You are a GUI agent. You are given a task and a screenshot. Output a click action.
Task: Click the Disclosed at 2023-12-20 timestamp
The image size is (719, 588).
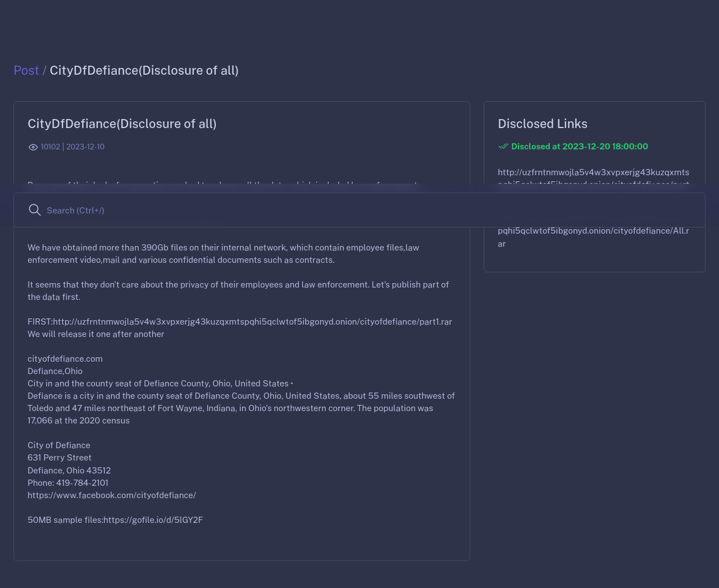580,147
